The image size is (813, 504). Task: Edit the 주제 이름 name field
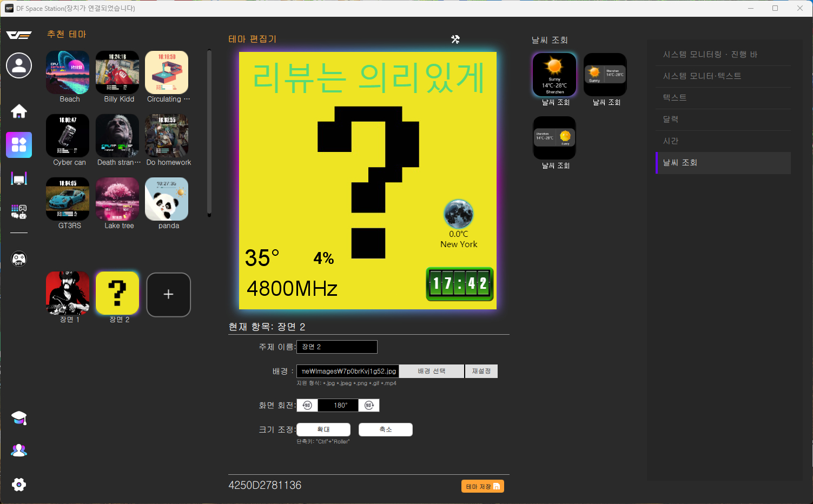(337, 347)
